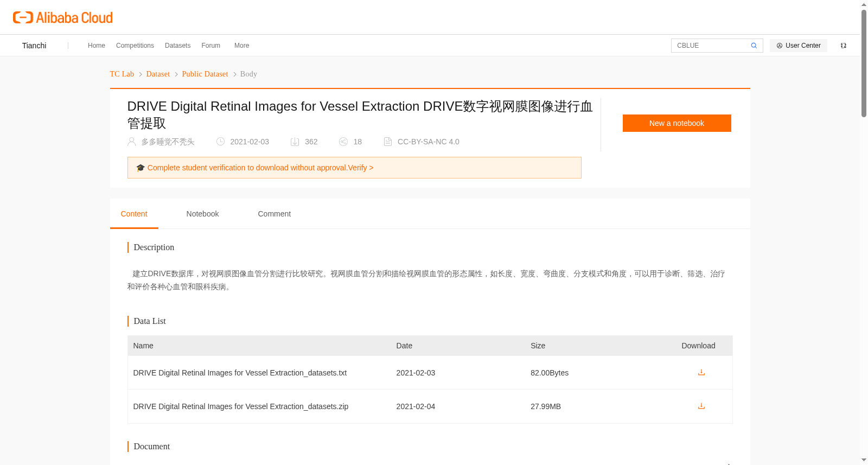Image resolution: width=868 pixels, height=465 pixels.
Task: Click the clock icon beside 2021-02-03
Action: point(220,142)
